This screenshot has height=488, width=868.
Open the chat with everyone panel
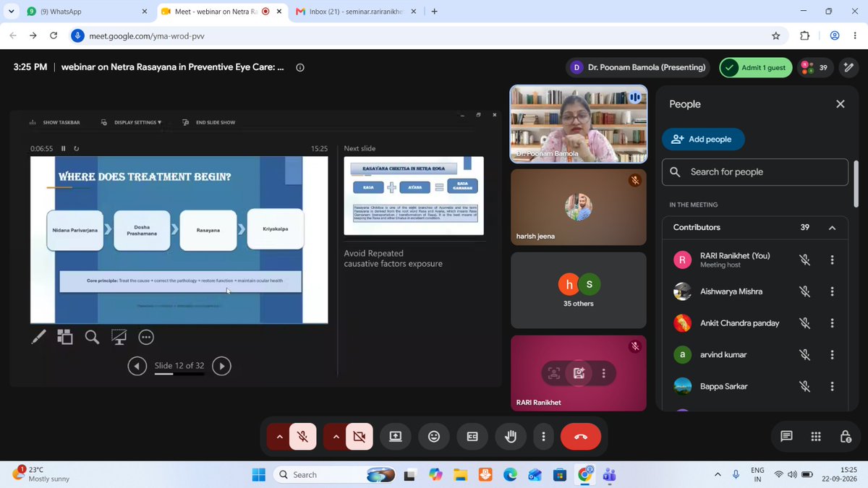pyautogui.click(x=786, y=437)
